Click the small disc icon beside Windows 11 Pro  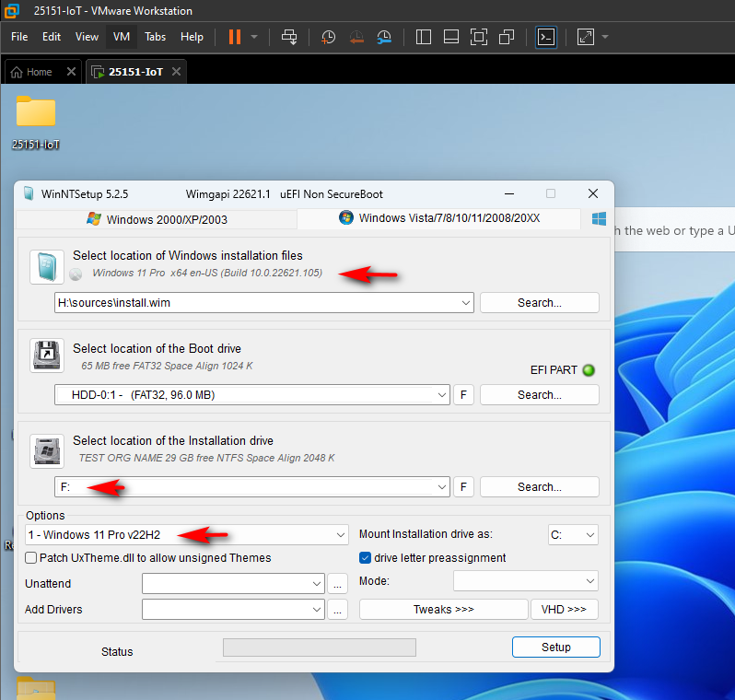tap(76, 274)
